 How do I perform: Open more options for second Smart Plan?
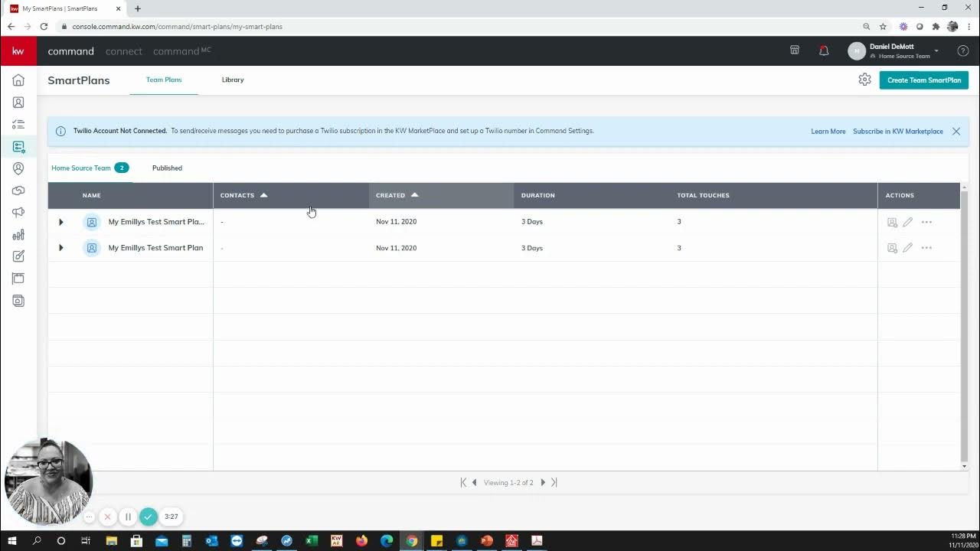click(926, 248)
